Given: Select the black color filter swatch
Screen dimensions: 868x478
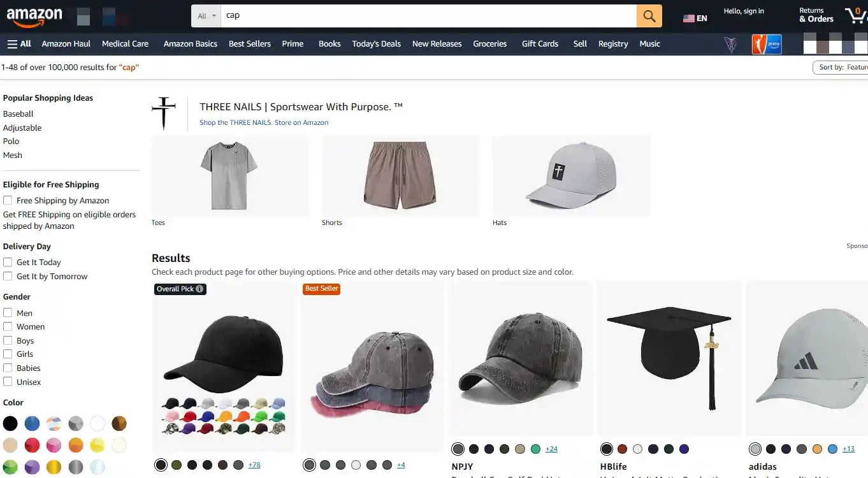Looking at the screenshot, I should pyautogui.click(x=10, y=423).
